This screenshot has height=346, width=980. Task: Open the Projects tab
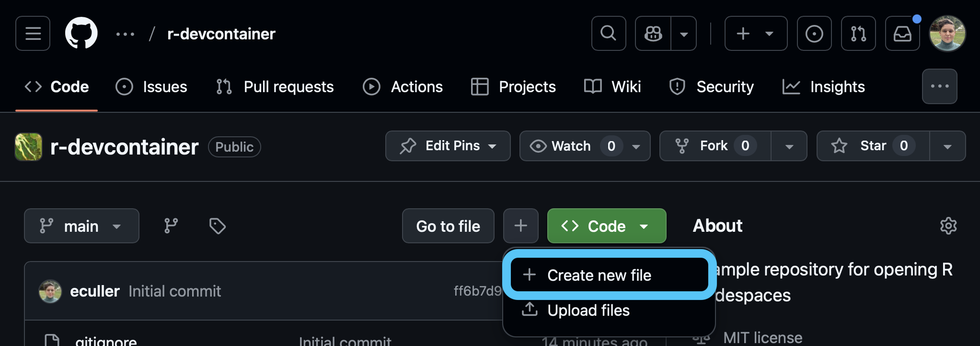pos(513,87)
